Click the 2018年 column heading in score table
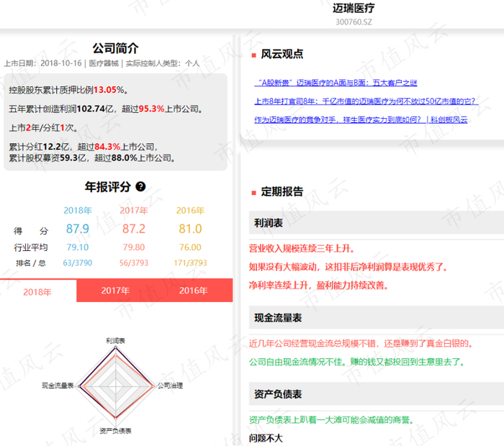The width and height of the screenshot is (504, 446). click(x=78, y=210)
